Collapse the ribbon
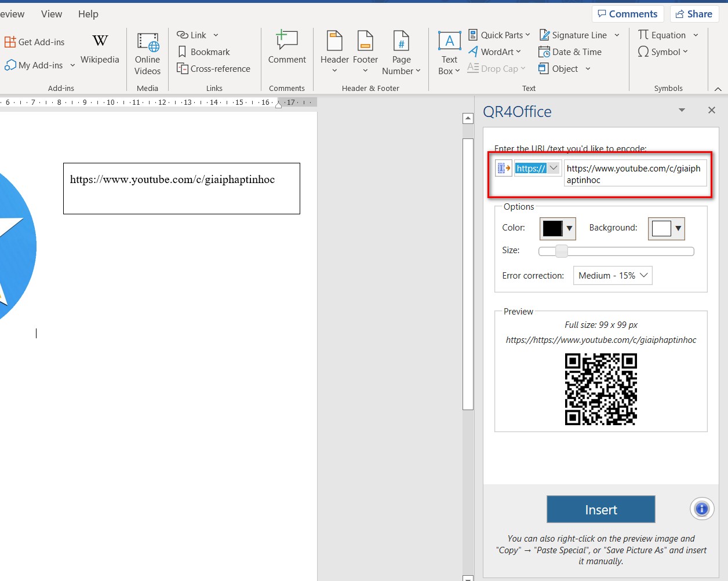 coord(718,89)
